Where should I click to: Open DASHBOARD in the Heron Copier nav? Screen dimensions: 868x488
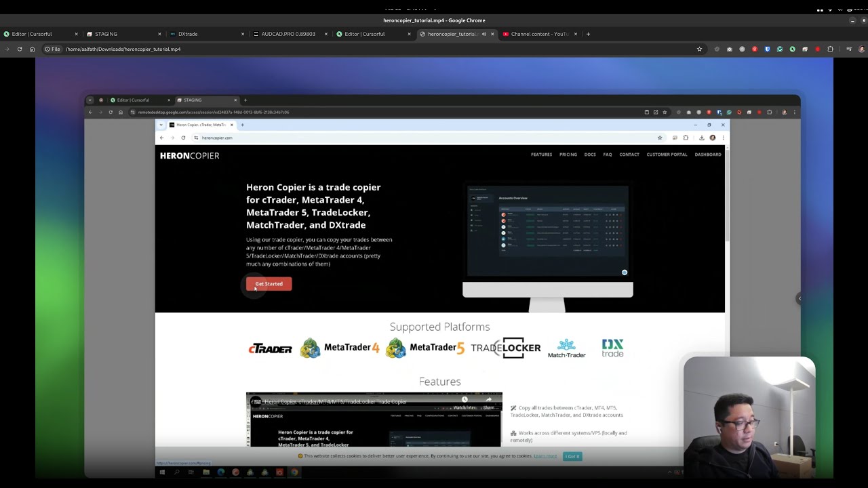click(x=708, y=155)
